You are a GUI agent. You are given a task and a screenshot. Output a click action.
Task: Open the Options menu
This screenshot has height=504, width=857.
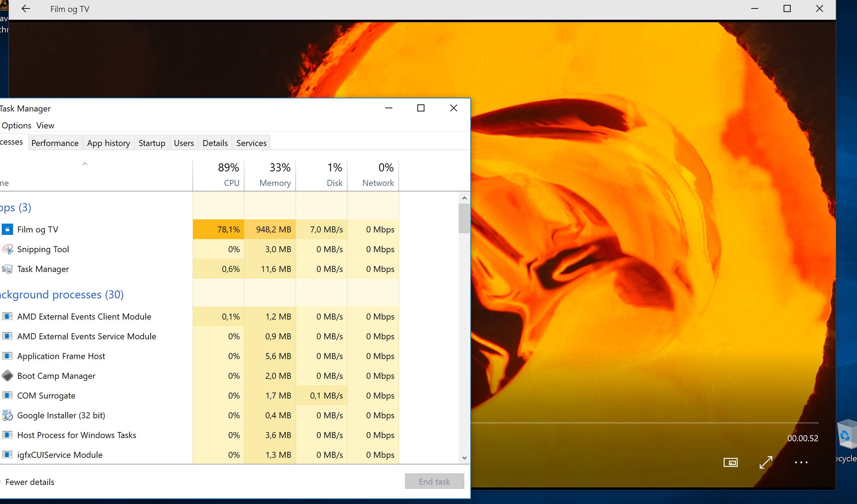point(16,126)
